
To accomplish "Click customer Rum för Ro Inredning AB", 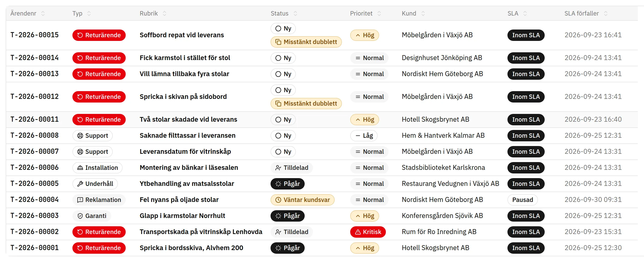I will coord(439,232).
